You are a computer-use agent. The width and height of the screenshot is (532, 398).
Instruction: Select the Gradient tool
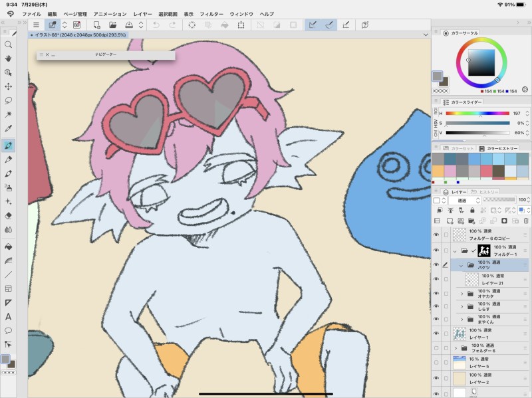[8, 260]
